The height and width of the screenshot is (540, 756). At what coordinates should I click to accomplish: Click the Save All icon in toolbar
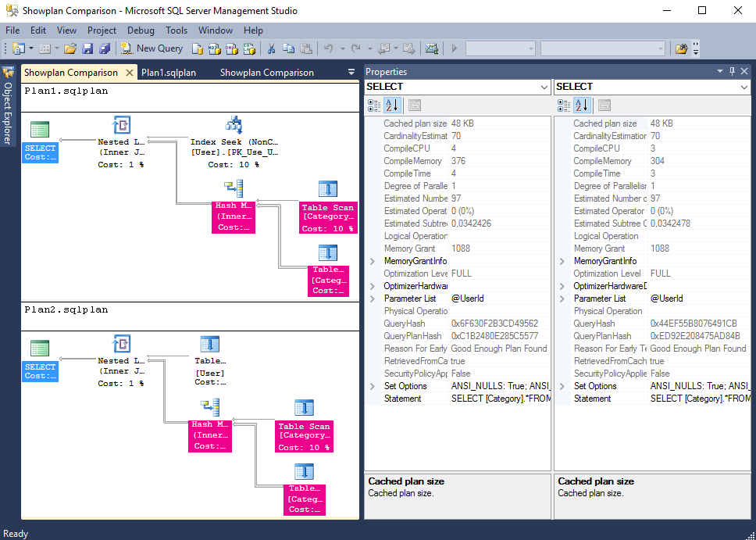coord(104,48)
